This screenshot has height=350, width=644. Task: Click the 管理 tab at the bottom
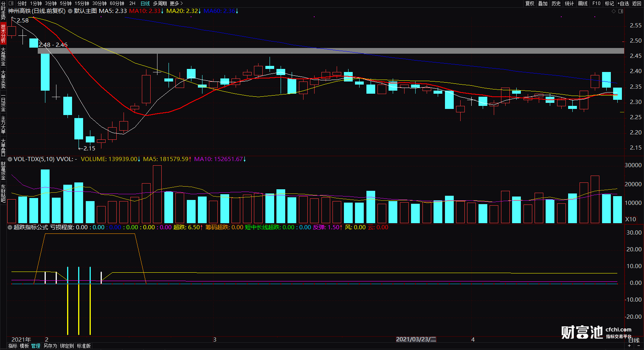tap(36, 346)
